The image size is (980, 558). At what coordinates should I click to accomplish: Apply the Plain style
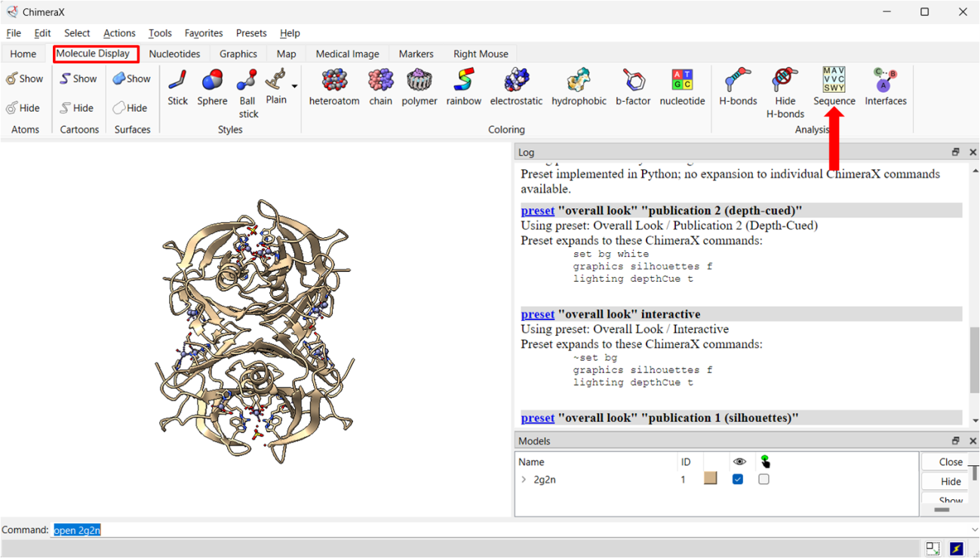[x=276, y=88]
